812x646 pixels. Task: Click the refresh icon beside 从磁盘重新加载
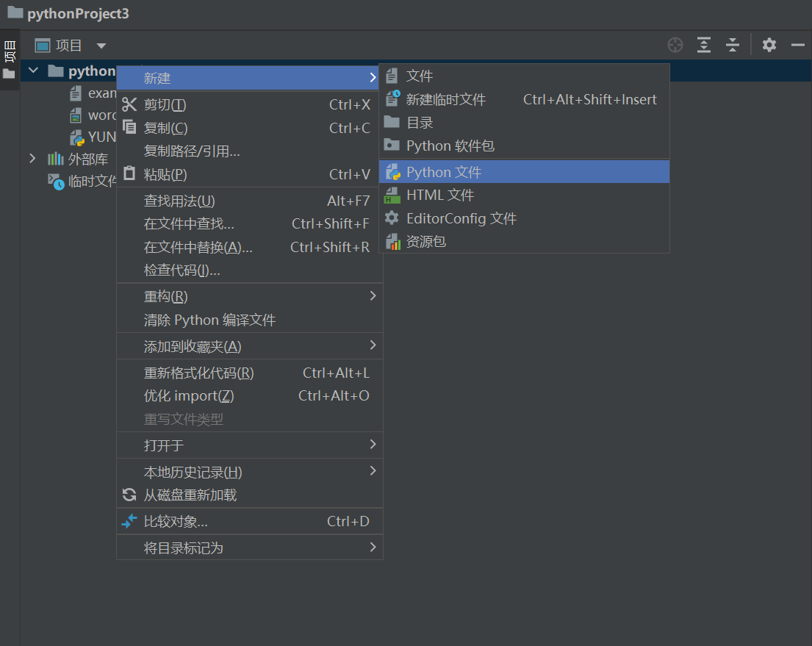(129, 495)
